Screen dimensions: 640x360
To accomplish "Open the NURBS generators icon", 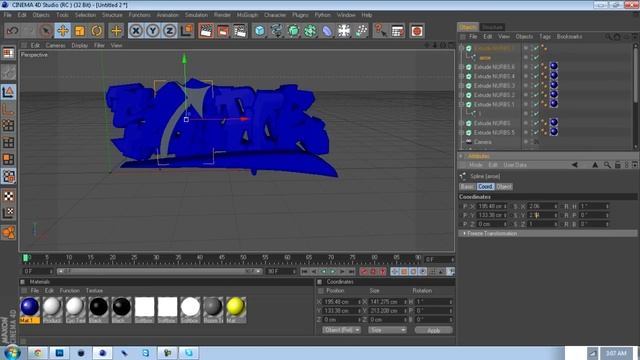I will (293, 31).
